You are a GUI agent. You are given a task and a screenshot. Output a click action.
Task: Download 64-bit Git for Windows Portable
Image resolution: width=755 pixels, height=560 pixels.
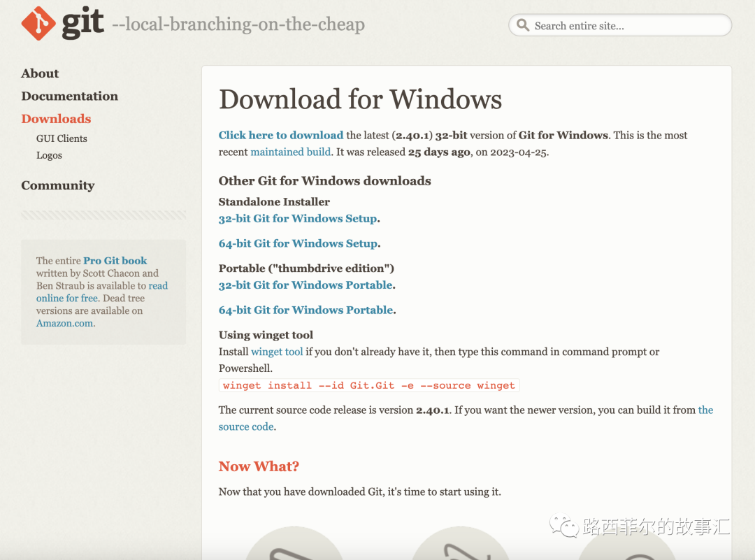[x=305, y=310]
